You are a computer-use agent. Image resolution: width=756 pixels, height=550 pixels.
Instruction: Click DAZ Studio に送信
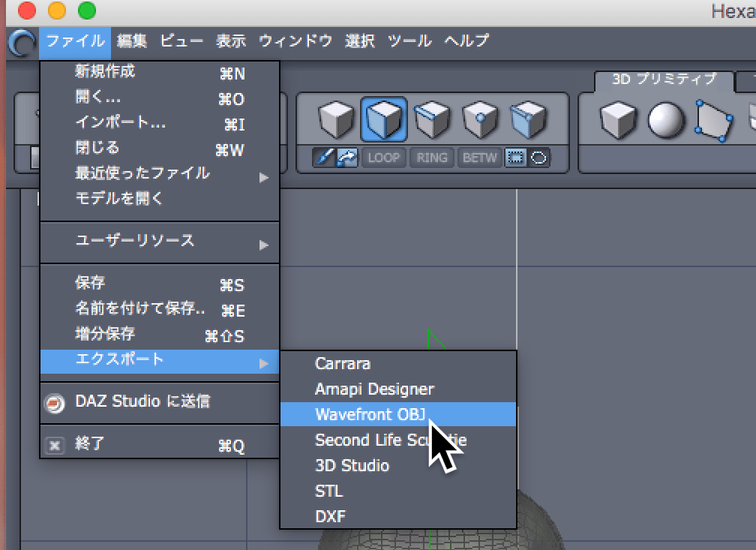point(142,402)
